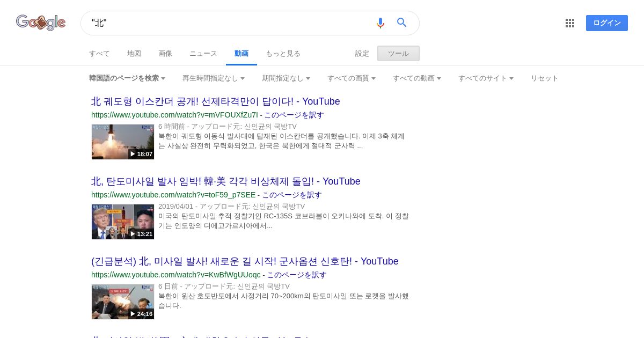Open the Google apps grid
644x338 pixels.
tap(570, 23)
